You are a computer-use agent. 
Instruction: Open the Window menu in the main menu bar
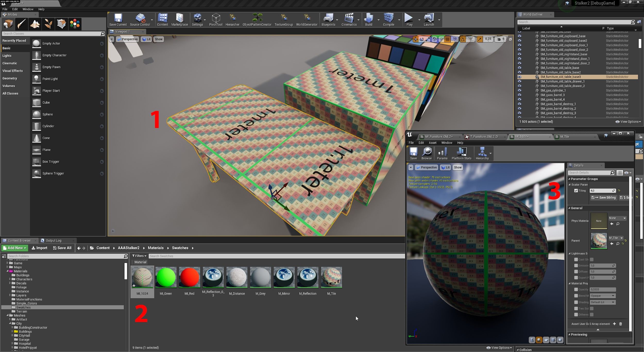coord(28,9)
